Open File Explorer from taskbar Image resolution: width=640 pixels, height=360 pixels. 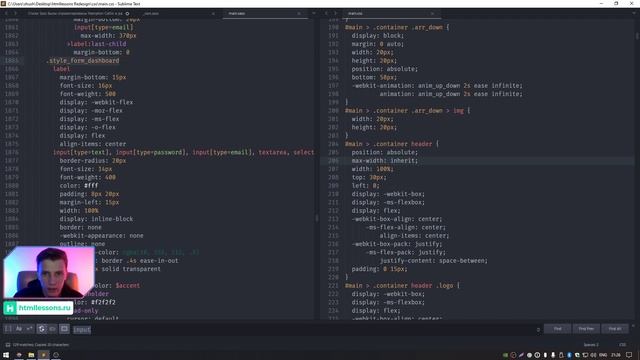pyautogui.click(x=31, y=355)
